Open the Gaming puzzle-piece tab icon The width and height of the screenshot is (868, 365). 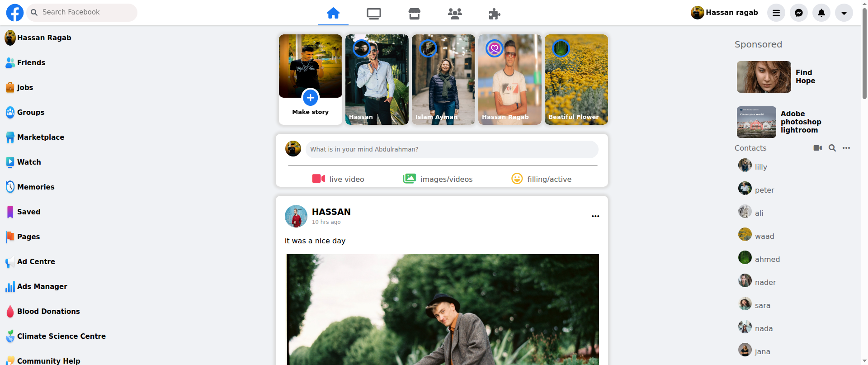[495, 14]
